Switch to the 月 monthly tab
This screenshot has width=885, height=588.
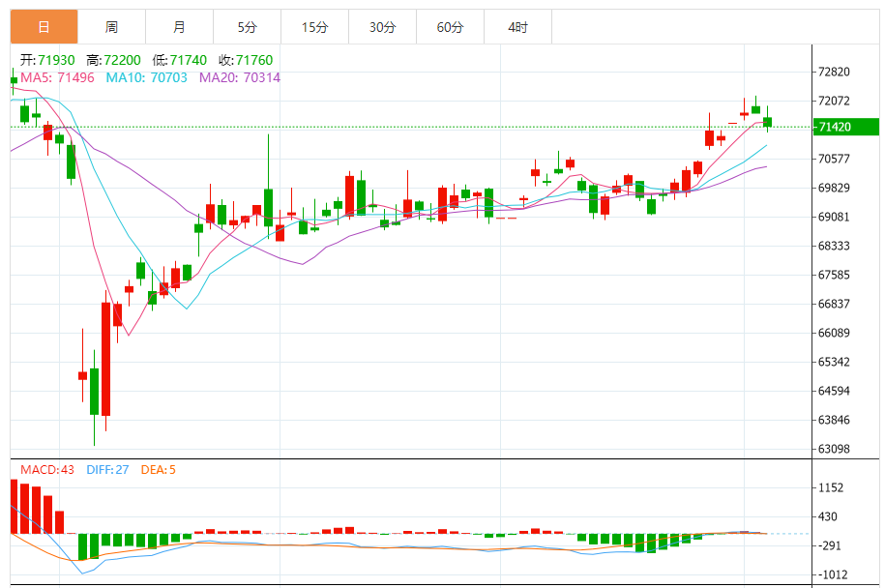click(180, 26)
